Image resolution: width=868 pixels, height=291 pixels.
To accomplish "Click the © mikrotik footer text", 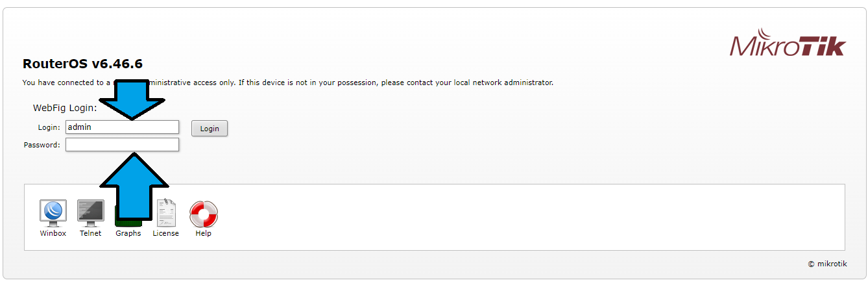I will (827, 264).
